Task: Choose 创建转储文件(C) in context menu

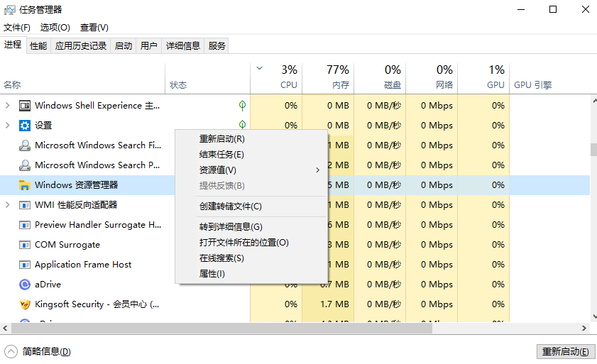Action: (251, 206)
